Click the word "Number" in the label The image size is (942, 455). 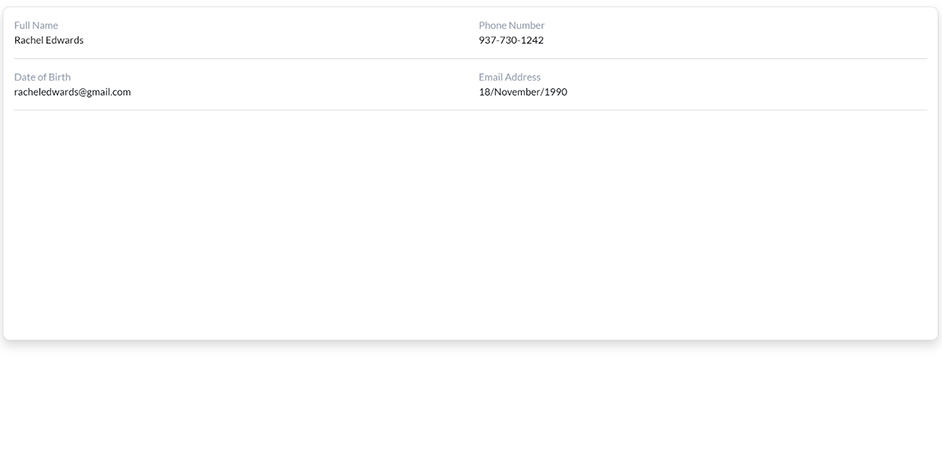(527, 25)
